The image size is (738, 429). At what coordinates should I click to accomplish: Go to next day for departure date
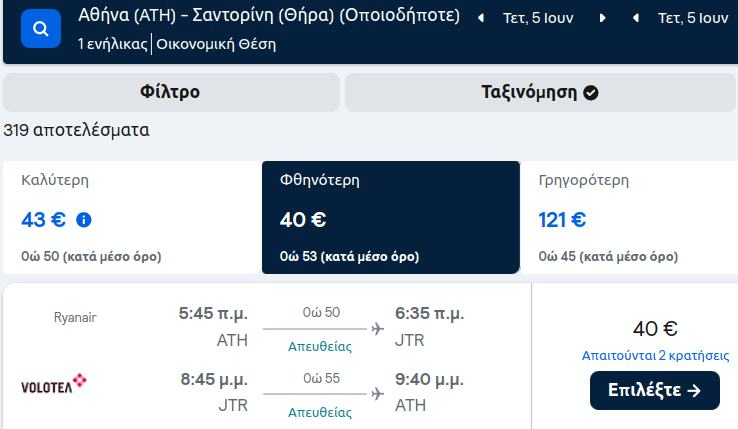pyautogui.click(x=602, y=18)
